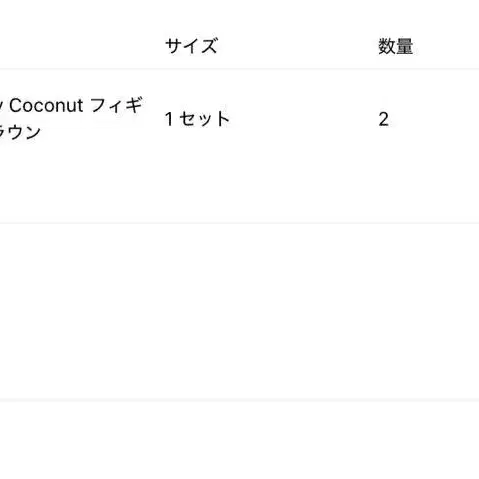This screenshot has height=479, width=479.
Task: Click blank cell area between 1セット and 2
Action: tap(304, 119)
